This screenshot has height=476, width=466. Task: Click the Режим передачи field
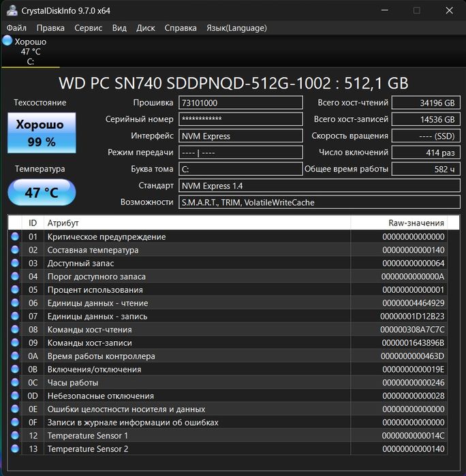click(x=240, y=153)
